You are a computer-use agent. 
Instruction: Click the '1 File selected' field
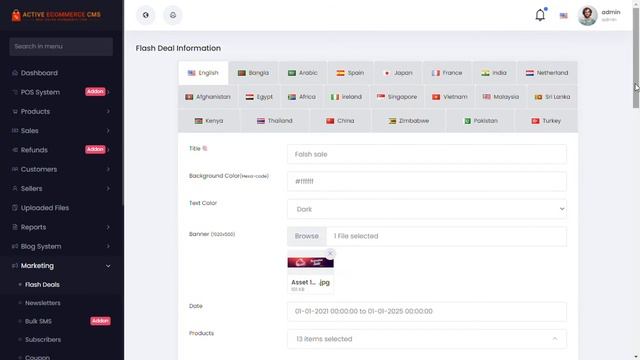click(x=446, y=236)
